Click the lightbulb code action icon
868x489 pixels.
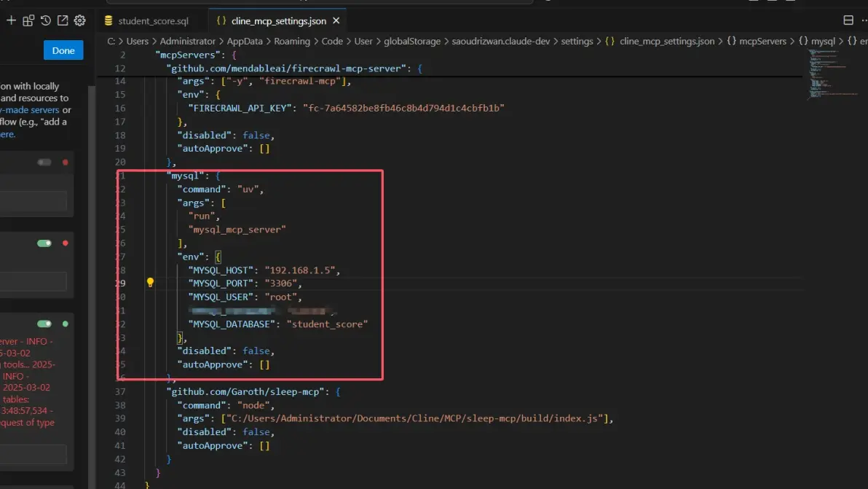(x=150, y=283)
